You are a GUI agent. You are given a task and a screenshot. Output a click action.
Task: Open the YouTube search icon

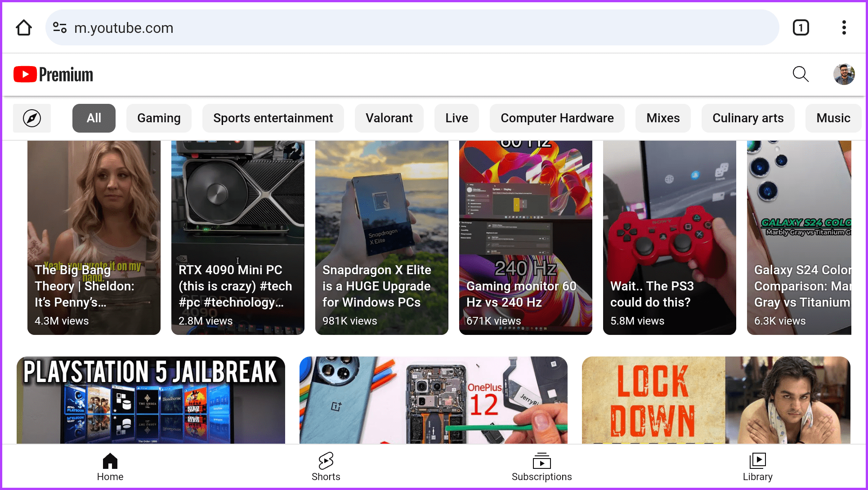pos(801,74)
